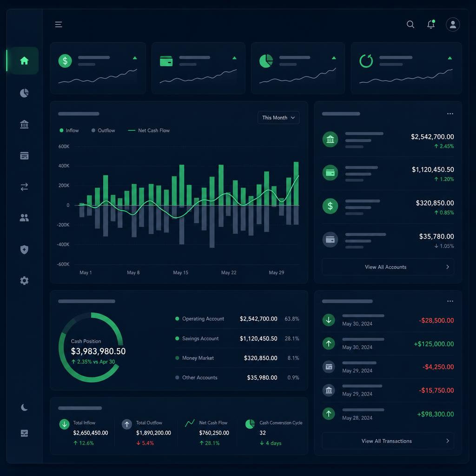Click the dollar sign icon in first summary card
The width and height of the screenshot is (476, 476).
click(x=65, y=61)
